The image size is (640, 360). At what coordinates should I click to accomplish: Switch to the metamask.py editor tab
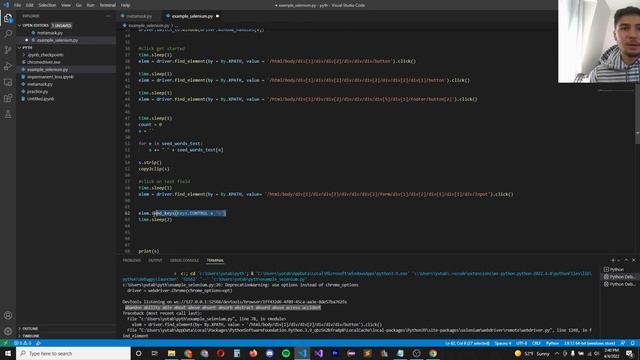(x=139, y=16)
